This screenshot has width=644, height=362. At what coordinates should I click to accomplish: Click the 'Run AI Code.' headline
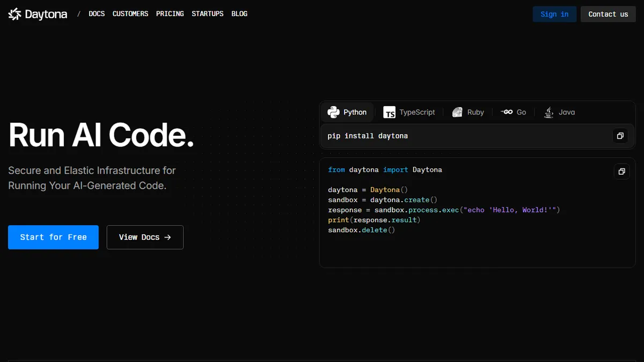pyautogui.click(x=101, y=135)
